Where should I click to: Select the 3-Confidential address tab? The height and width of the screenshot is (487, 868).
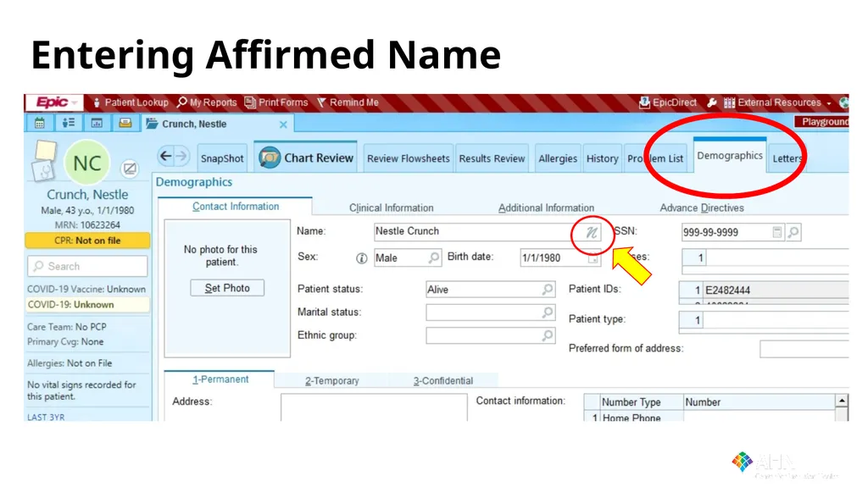pyautogui.click(x=442, y=381)
